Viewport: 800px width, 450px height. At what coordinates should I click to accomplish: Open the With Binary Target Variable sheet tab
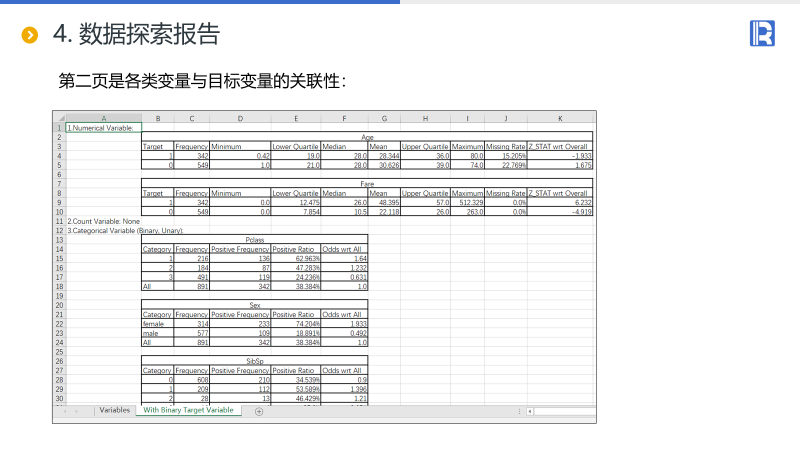click(x=188, y=410)
